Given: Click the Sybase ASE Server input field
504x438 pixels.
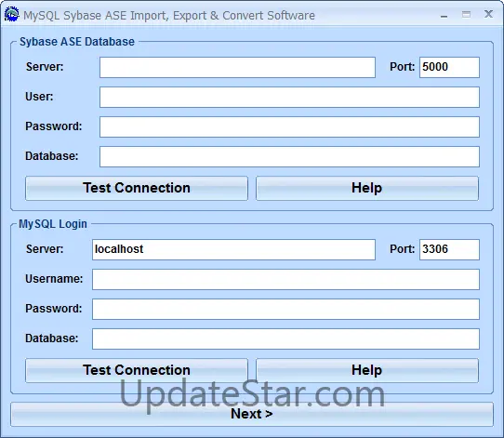Looking at the screenshot, I should (237, 68).
